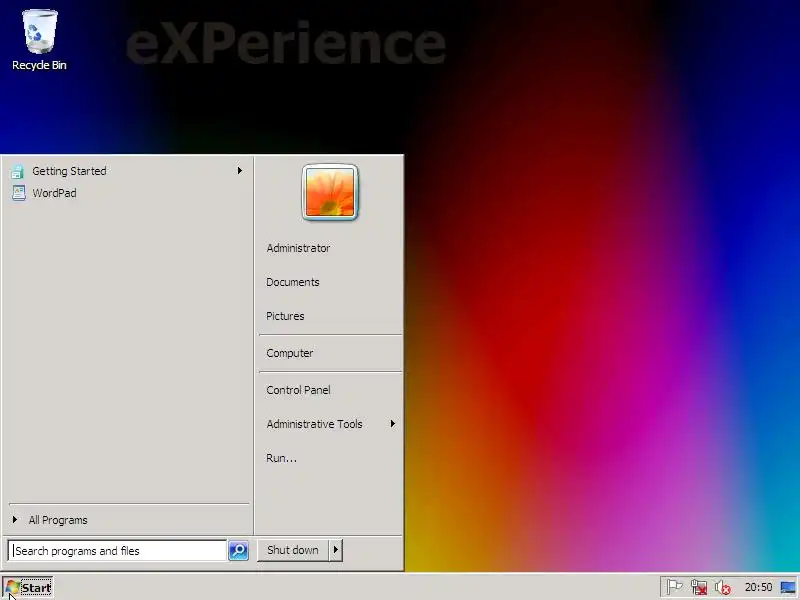
Task: Open the Administrative Tools entry
Action: pyautogui.click(x=314, y=424)
